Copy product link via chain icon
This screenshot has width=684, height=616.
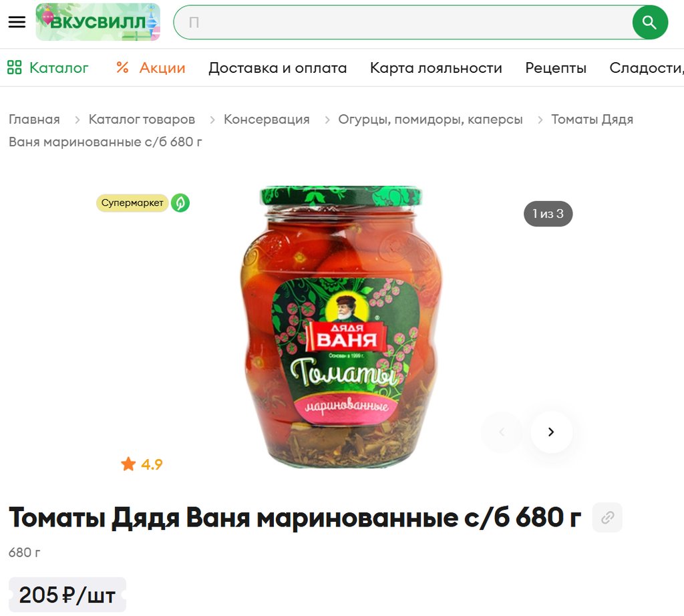(607, 517)
